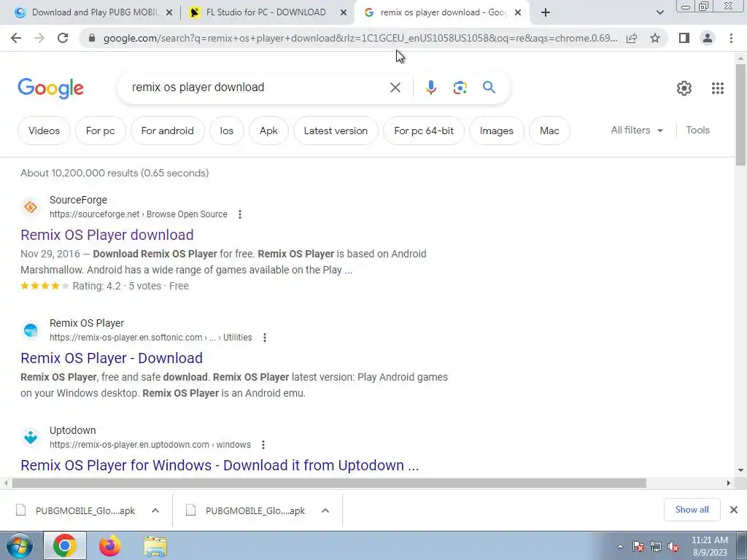Image resolution: width=747 pixels, height=560 pixels.
Task: Click the network tray icon
Action: pyautogui.click(x=656, y=547)
